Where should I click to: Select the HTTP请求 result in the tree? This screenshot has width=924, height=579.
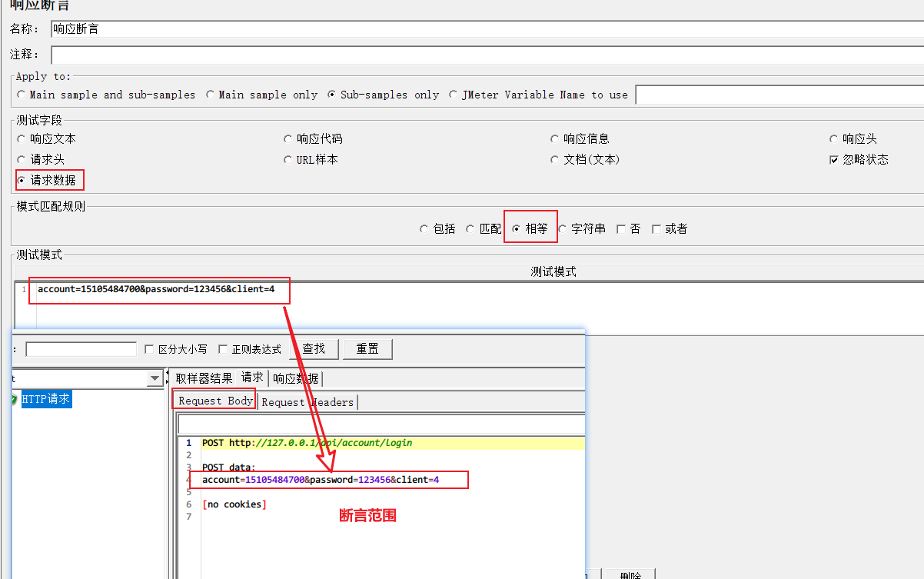(x=46, y=399)
